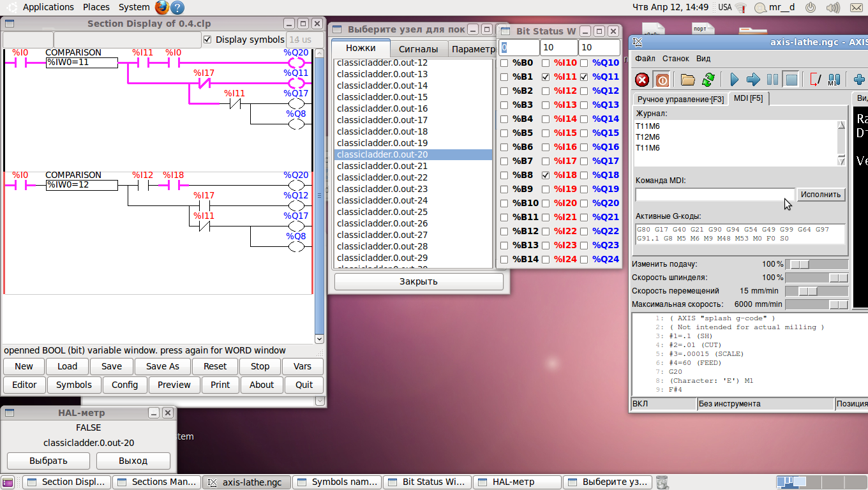868x490 pixels.
Task: Open the Places menu
Action: [96, 8]
